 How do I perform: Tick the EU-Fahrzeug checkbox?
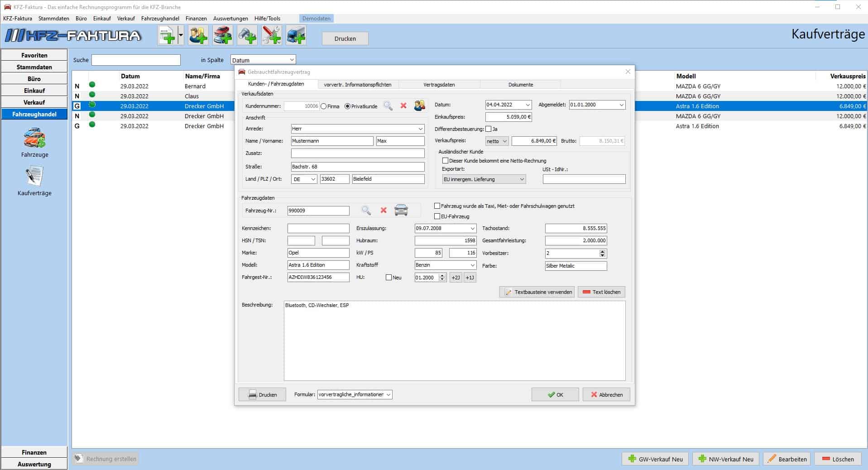pos(437,216)
